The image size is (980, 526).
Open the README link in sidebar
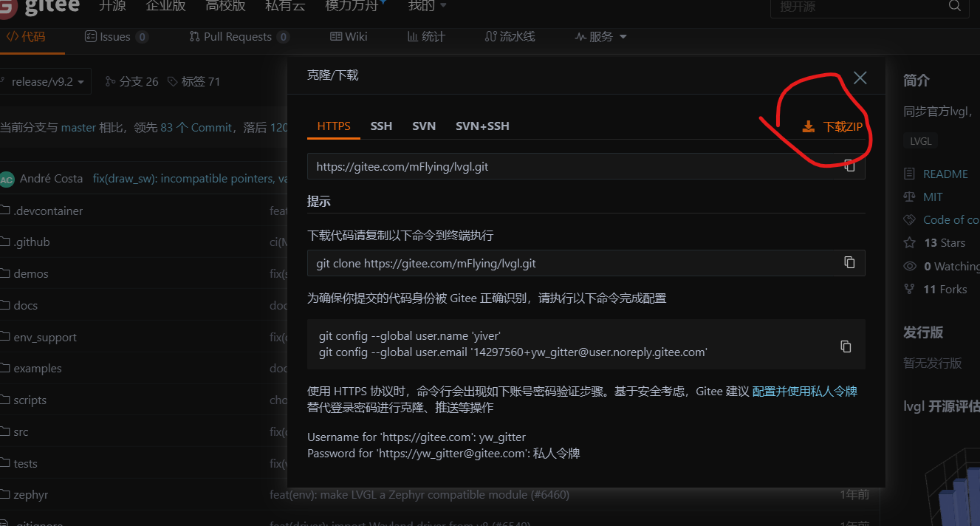945,174
